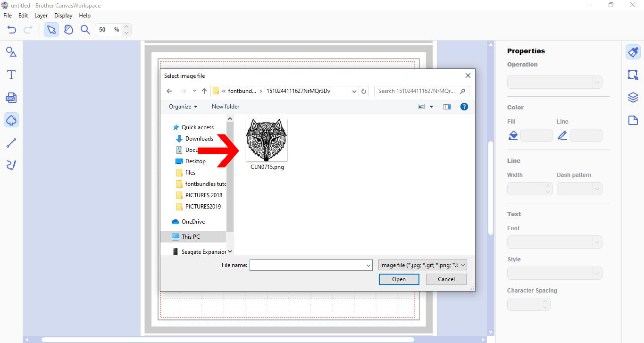Screen dimensions: 644x343
Task: Select the straight Line path tool
Action: point(11,143)
